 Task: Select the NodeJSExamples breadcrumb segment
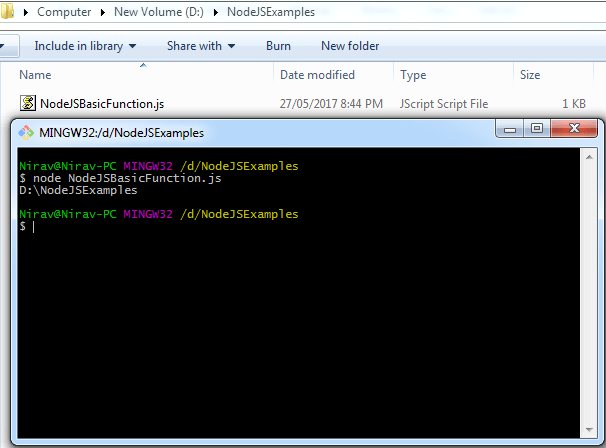click(x=271, y=12)
